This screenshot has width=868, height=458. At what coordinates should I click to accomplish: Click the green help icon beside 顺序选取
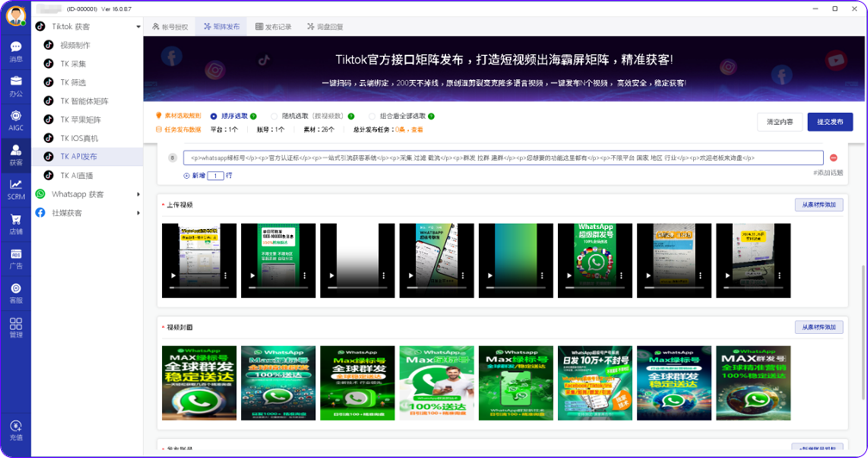[253, 116]
